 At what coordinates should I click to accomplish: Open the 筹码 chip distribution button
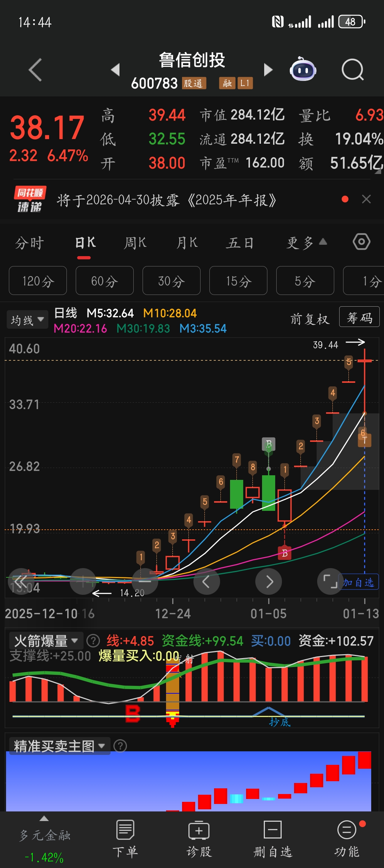[x=359, y=317]
